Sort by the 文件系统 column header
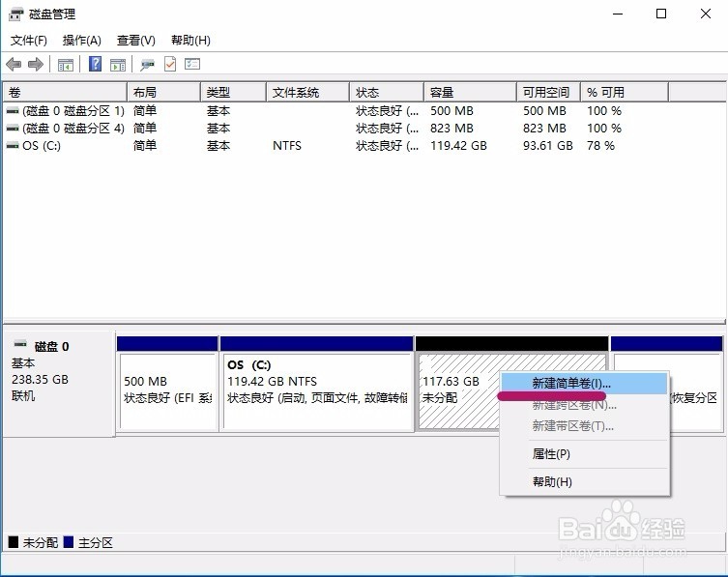The width and height of the screenshot is (728, 577). click(x=307, y=92)
